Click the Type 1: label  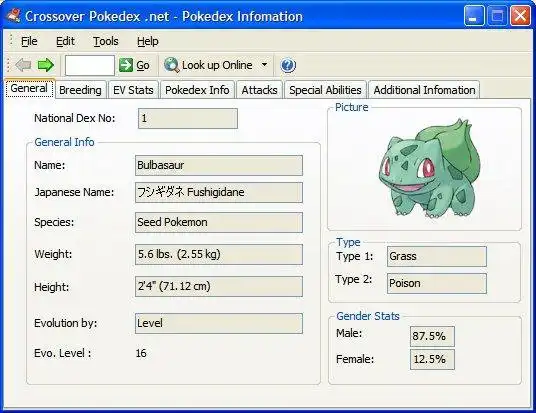pyautogui.click(x=354, y=256)
